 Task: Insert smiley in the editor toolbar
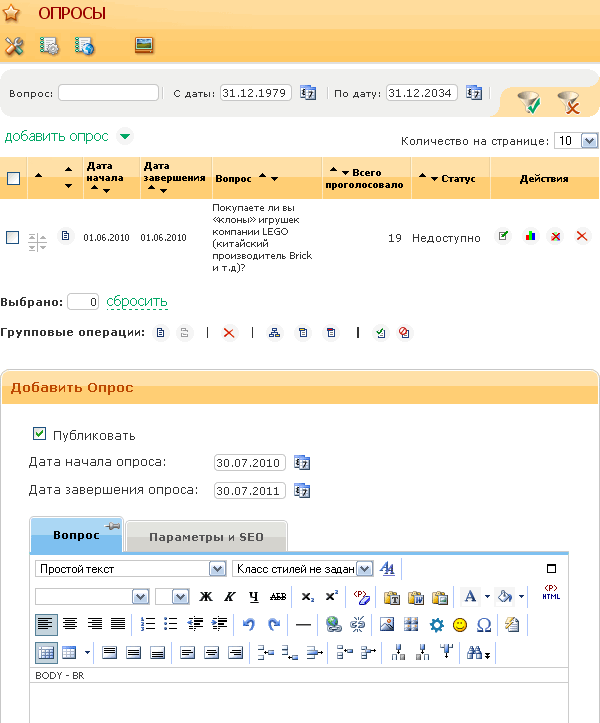(x=460, y=625)
